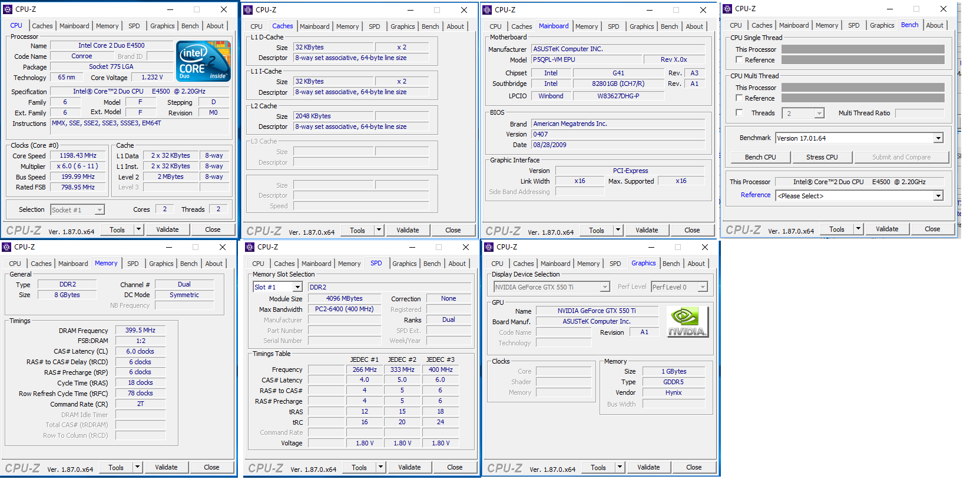Switch to Mainboard tab in Caches window
The width and height of the screenshot is (980, 496).
tap(314, 26)
